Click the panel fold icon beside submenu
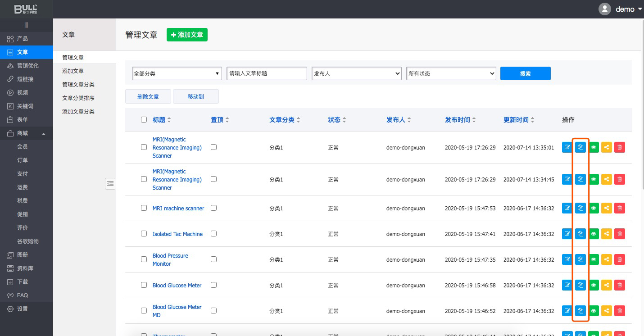 (x=110, y=183)
